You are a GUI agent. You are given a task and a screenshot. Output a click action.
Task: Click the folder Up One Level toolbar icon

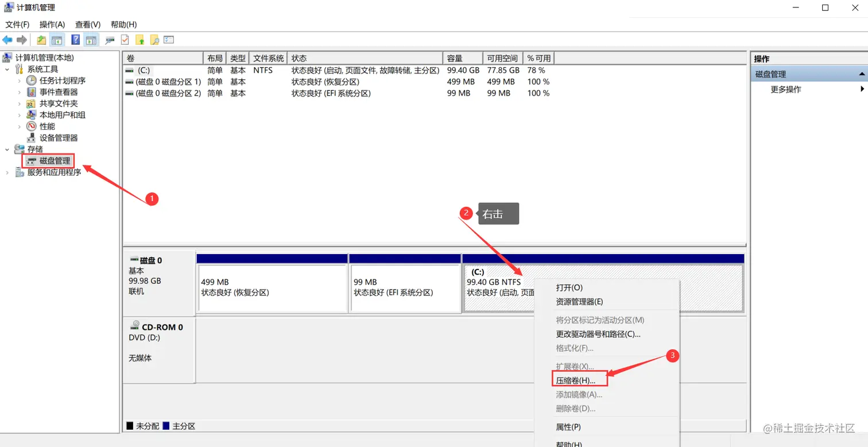coord(41,40)
